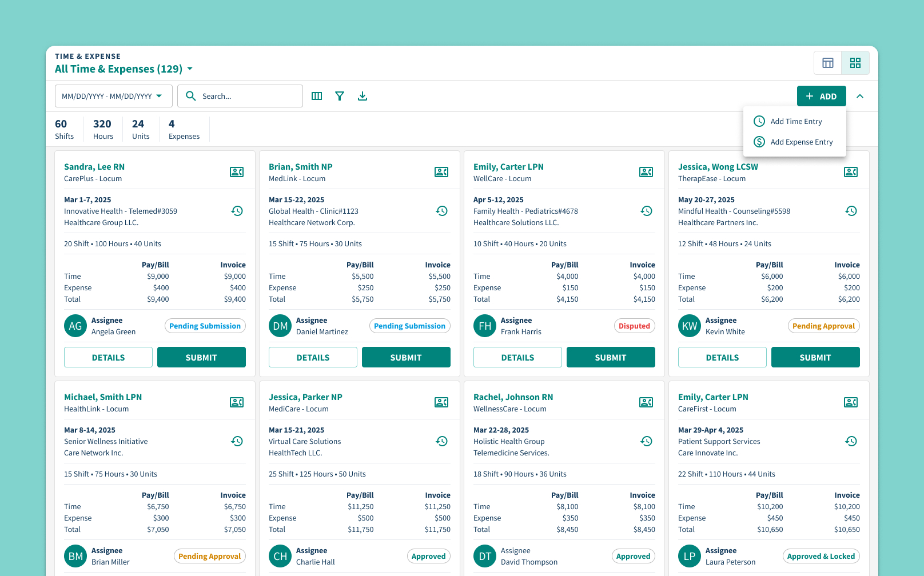The height and width of the screenshot is (576, 924).
Task: Focus the Search input field
Action: (240, 96)
